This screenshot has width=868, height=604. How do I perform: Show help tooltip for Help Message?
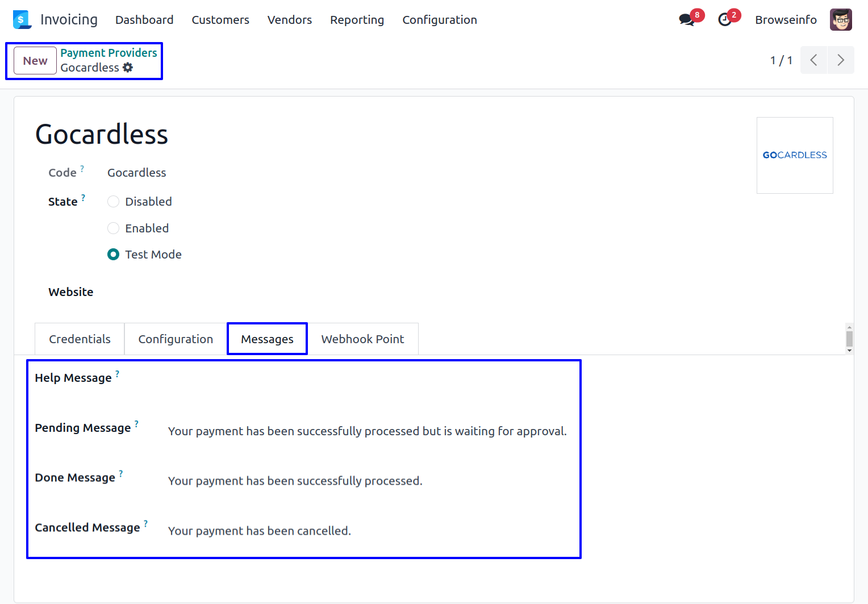(x=118, y=374)
